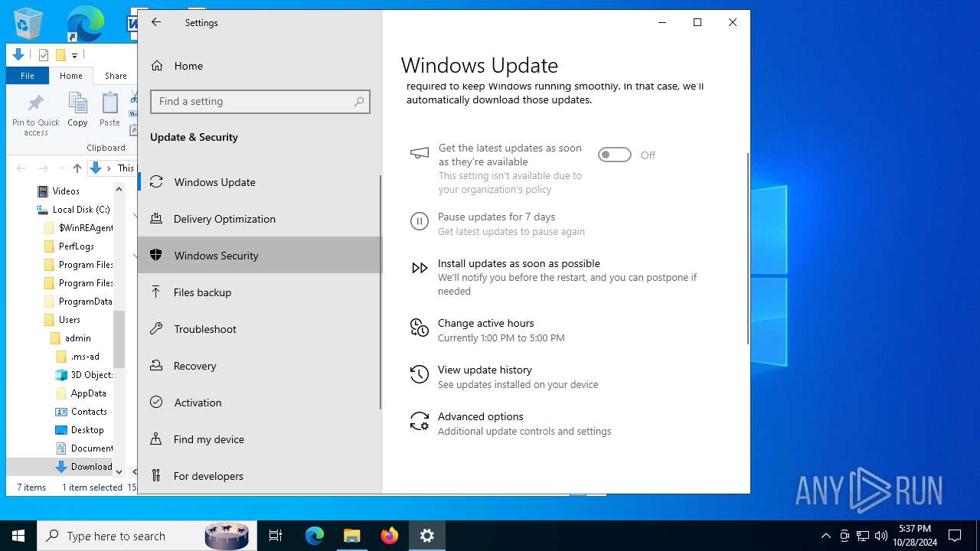Open Settings Home page

tap(260, 66)
